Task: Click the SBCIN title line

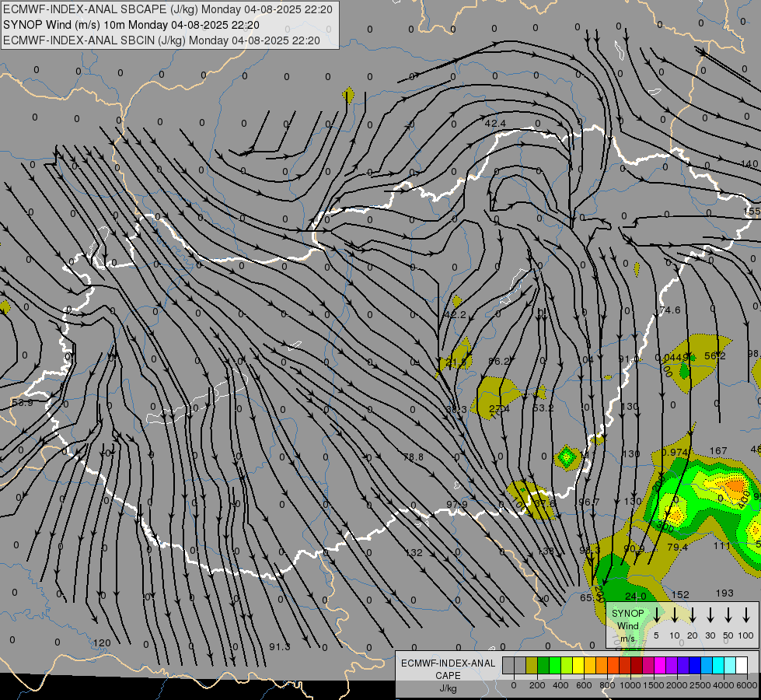Action: tap(162, 40)
